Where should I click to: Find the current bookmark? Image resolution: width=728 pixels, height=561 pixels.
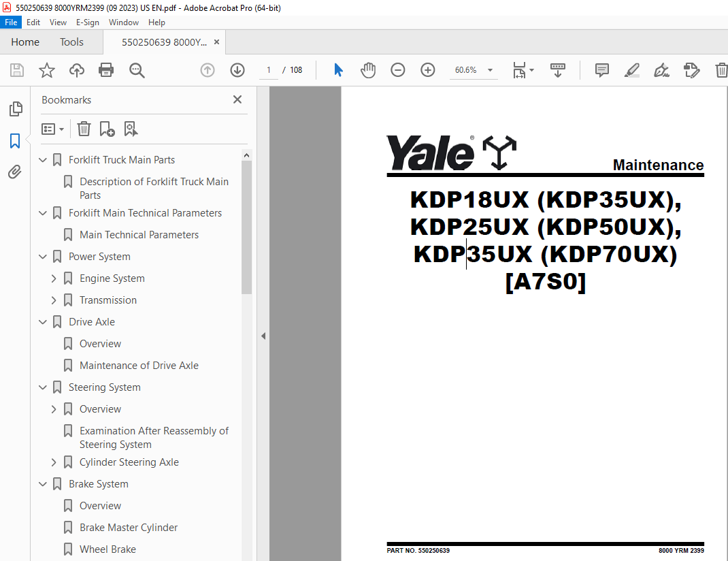click(x=131, y=129)
